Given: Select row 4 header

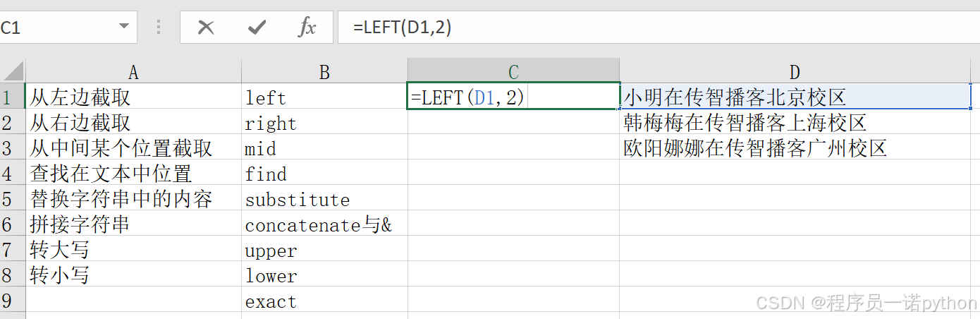Looking at the screenshot, I should tap(13, 172).
